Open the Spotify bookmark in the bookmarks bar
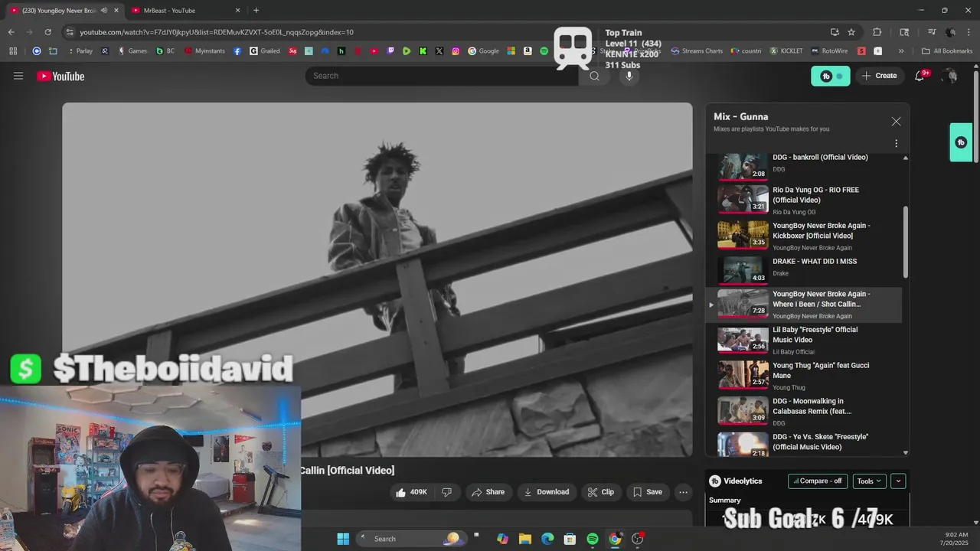 coord(544,51)
